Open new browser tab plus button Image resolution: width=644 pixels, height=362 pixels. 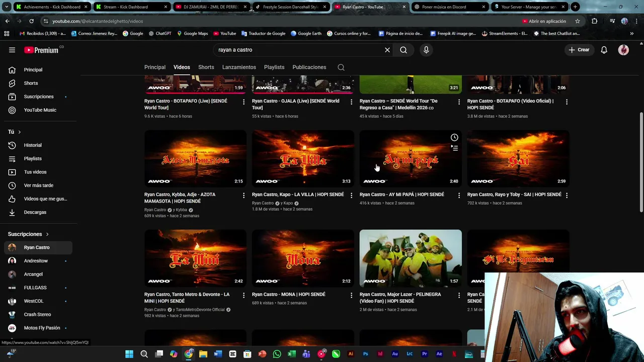coord(575,7)
